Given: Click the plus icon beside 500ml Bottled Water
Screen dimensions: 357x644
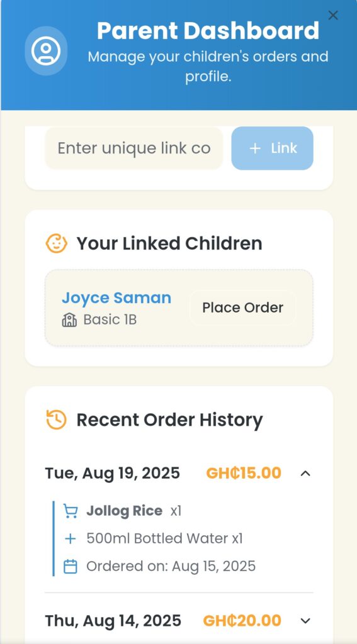Looking at the screenshot, I should [71, 538].
